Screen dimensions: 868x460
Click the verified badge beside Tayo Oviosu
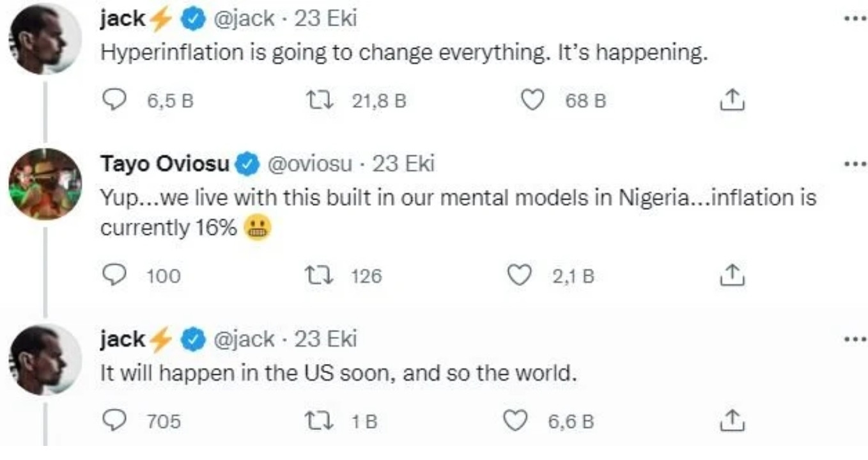coord(247,164)
